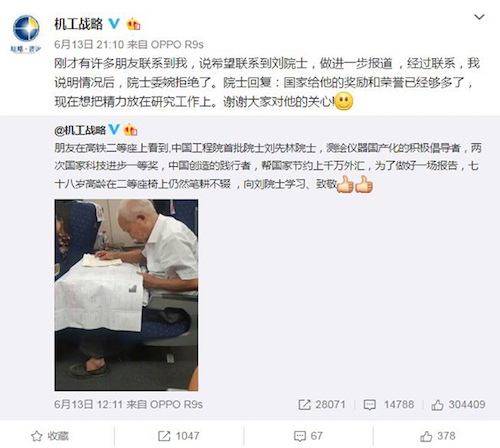Viewport: 500px width, 448px height.
Task: Open comments with 67 replies
Action: tap(308, 436)
